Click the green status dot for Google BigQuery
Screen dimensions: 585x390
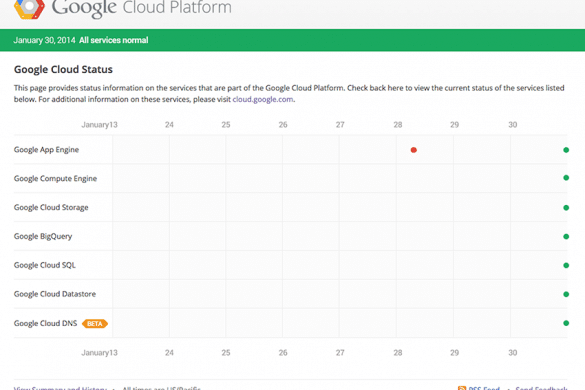(566, 236)
